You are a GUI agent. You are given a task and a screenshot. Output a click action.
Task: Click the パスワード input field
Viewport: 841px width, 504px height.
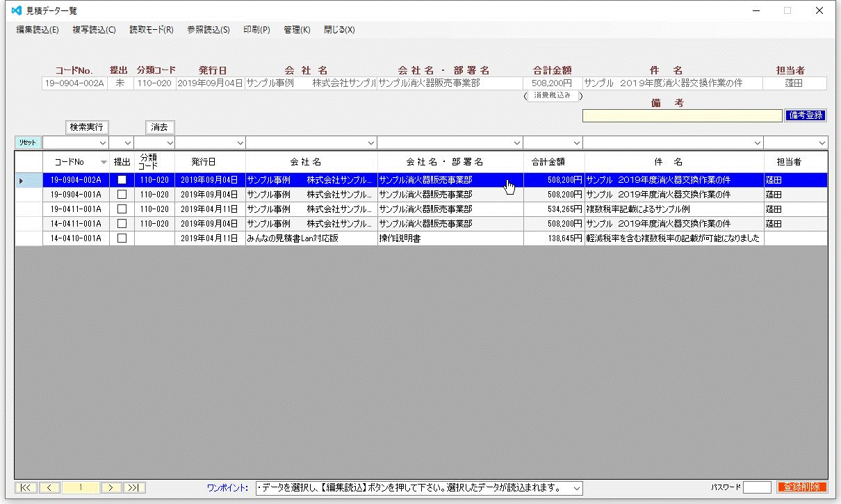point(757,487)
